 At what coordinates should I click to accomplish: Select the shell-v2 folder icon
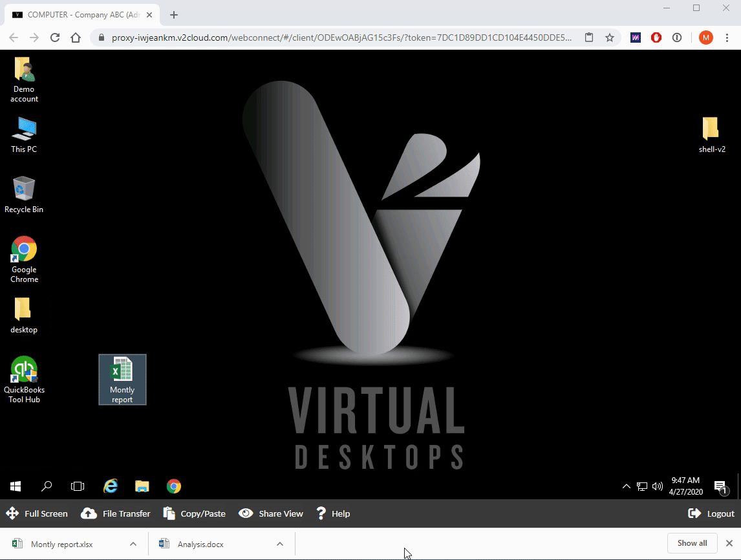pos(712,135)
